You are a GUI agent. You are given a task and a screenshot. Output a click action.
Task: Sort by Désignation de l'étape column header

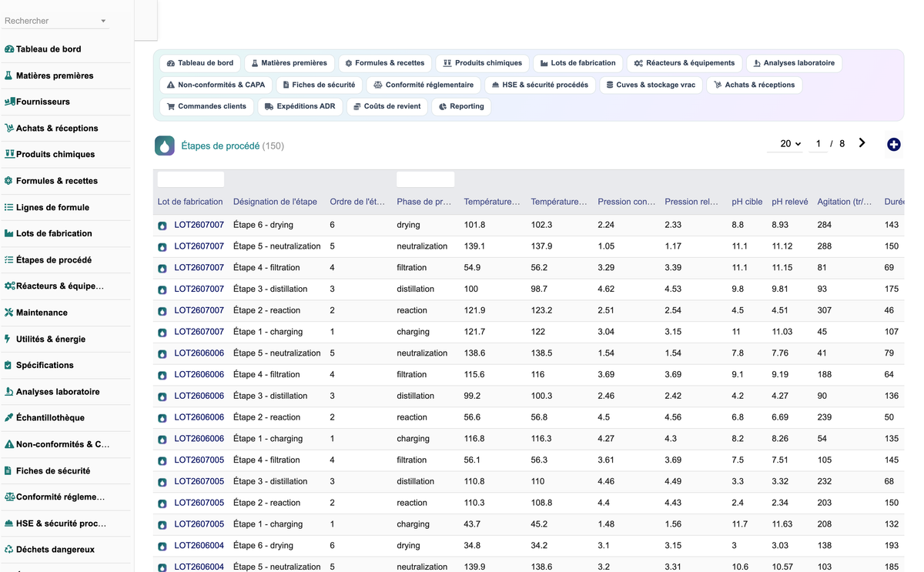coord(275,202)
